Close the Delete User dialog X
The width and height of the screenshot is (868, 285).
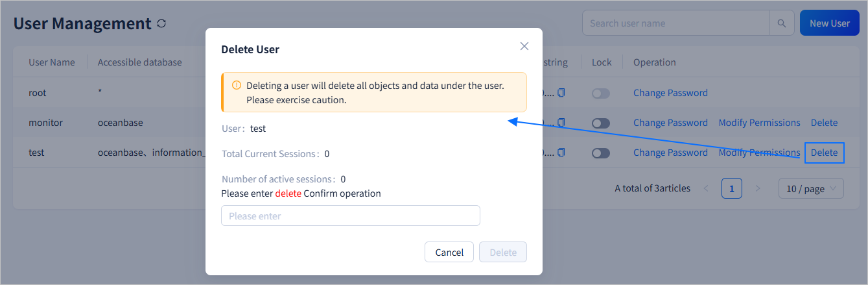(524, 46)
